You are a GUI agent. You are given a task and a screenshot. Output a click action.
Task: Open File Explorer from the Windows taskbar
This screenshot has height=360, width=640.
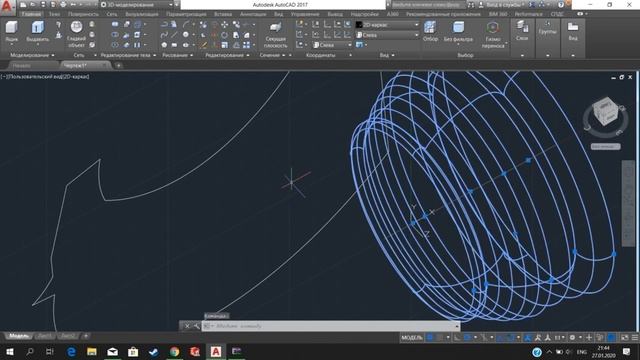tap(92, 351)
